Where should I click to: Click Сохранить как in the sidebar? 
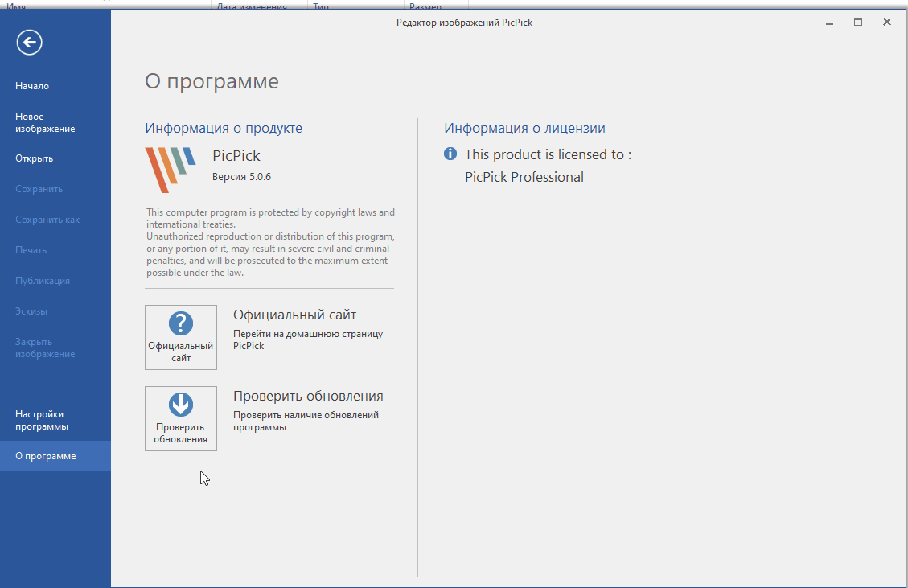click(47, 220)
